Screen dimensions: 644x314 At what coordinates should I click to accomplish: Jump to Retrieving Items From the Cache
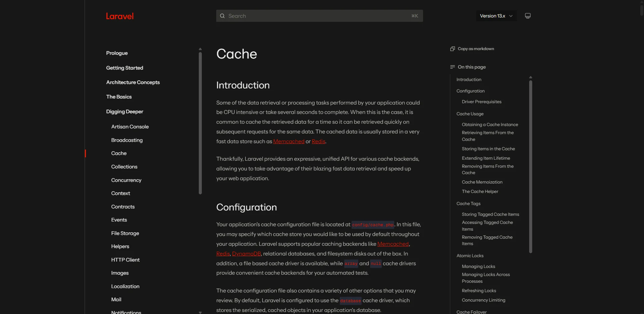click(x=488, y=136)
